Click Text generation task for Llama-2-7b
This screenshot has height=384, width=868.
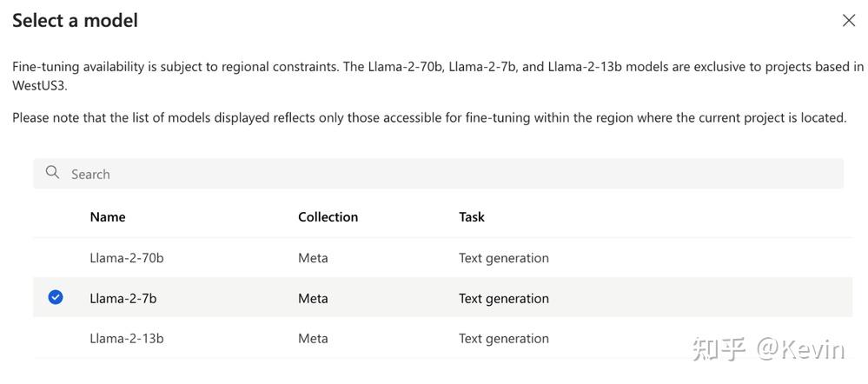tap(504, 299)
